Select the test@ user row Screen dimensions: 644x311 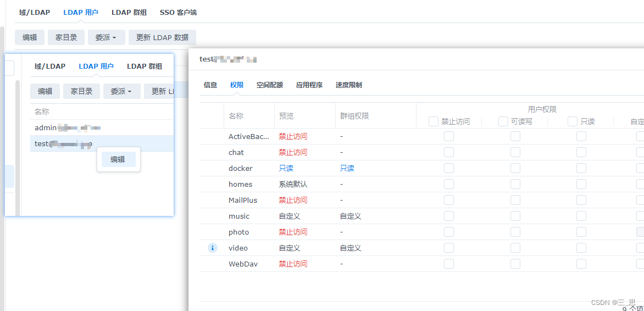click(x=102, y=143)
